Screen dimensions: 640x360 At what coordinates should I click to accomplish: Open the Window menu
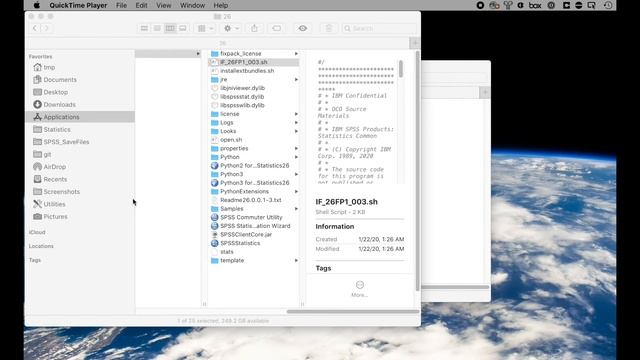(x=192, y=5)
